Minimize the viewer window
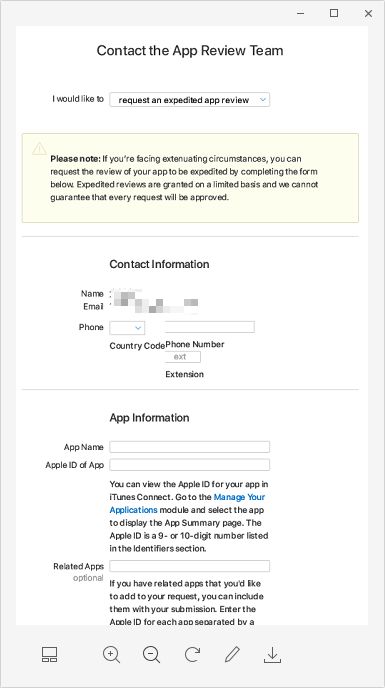The height and width of the screenshot is (688, 385). (x=301, y=14)
